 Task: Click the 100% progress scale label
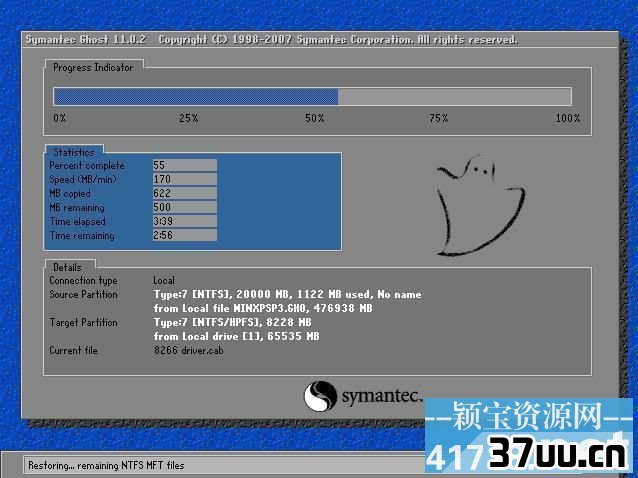pos(568,118)
